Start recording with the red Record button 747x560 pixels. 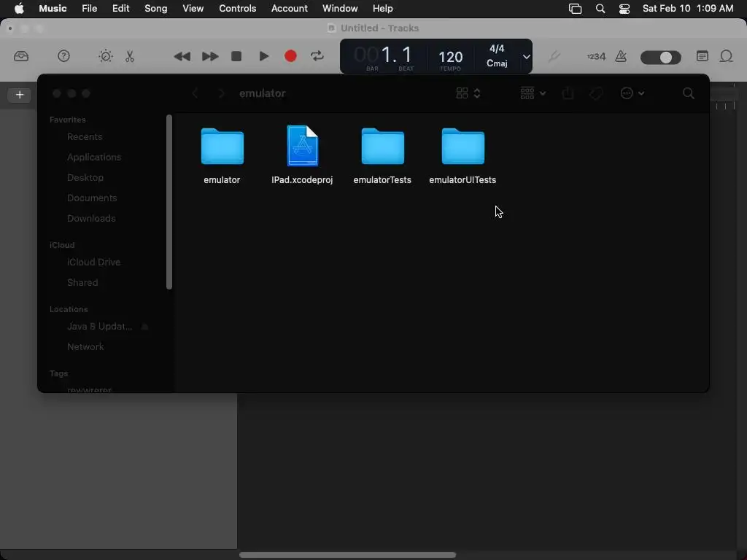pyautogui.click(x=290, y=56)
